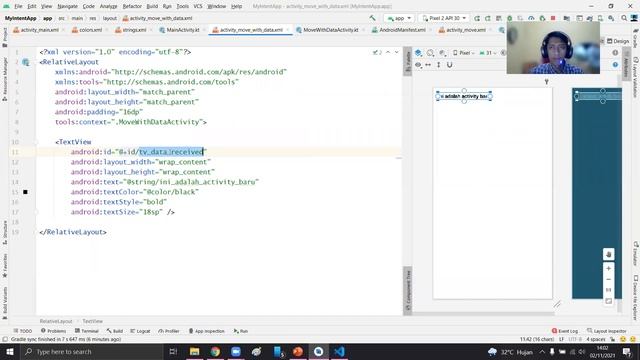Click horizontal arrows icon in design toolbar
The width and height of the screenshot is (640, 360).
[428, 64]
